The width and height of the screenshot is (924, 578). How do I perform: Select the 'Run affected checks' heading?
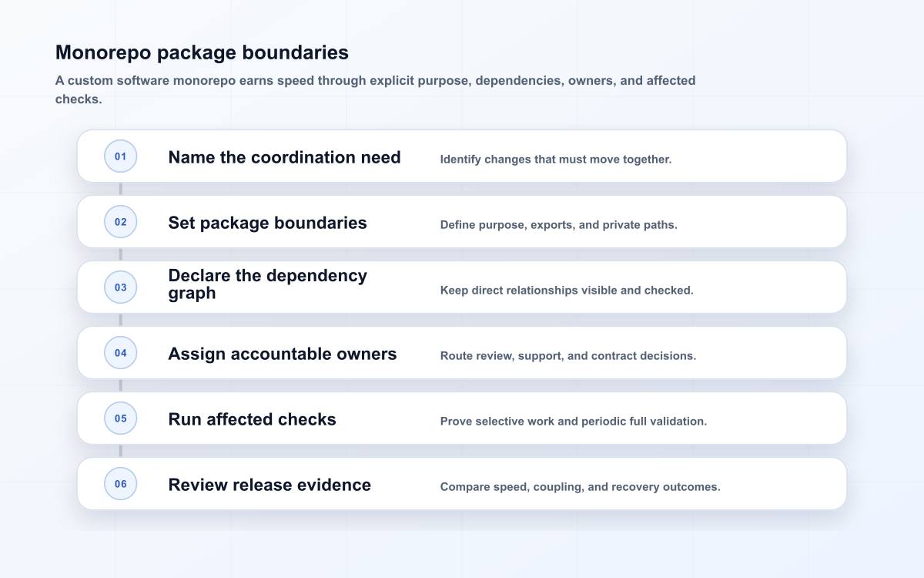252,419
